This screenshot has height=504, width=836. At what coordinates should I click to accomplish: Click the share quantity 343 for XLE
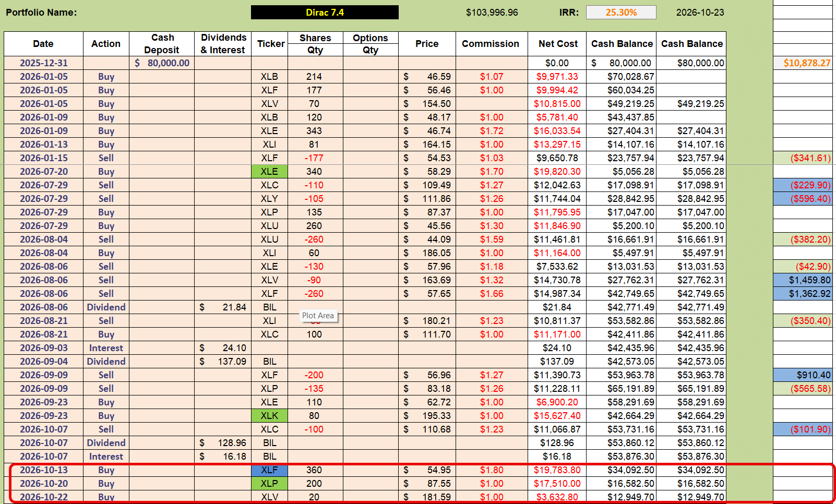314,131
